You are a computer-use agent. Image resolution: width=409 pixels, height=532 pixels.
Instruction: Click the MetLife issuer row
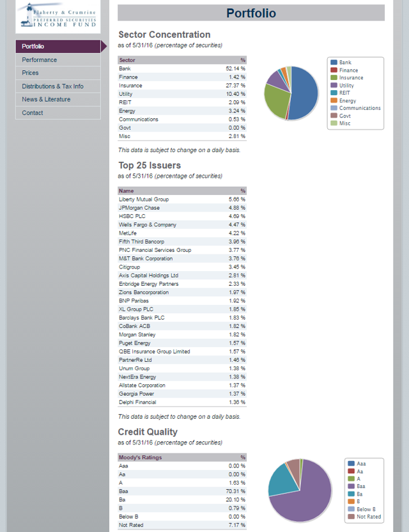click(x=182, y=233)
